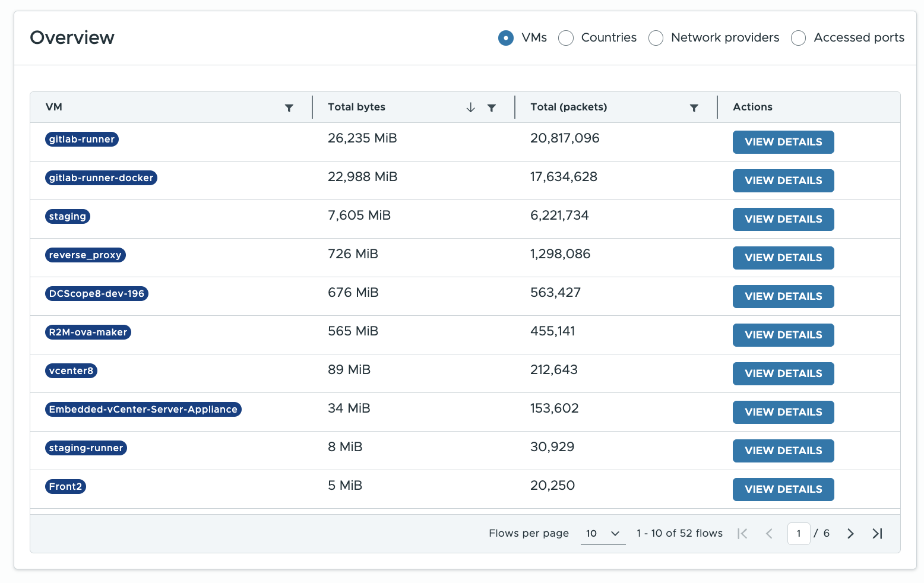Switch to the Network providers view
924x583 pixels.
656,38
